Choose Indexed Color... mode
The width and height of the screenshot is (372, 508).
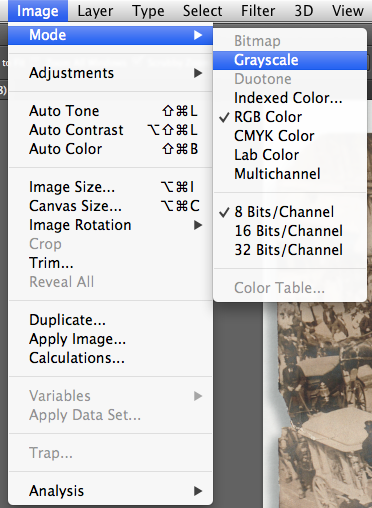click(290, 98)
